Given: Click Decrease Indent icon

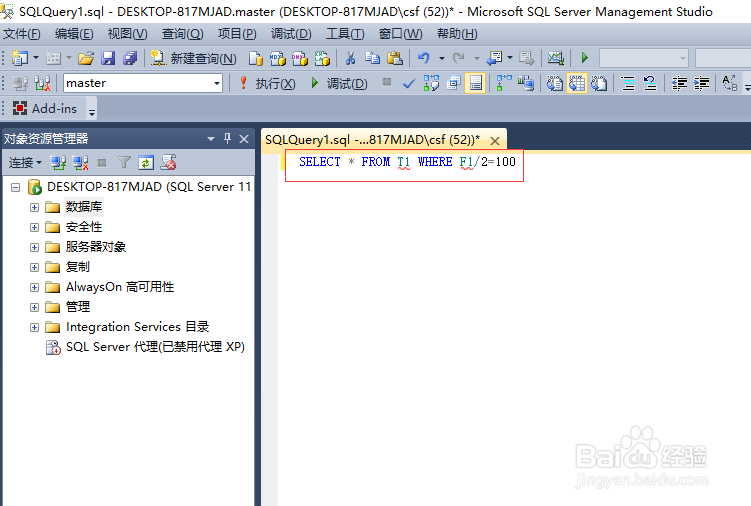Looking at the screenshot, I should [679, 83].
